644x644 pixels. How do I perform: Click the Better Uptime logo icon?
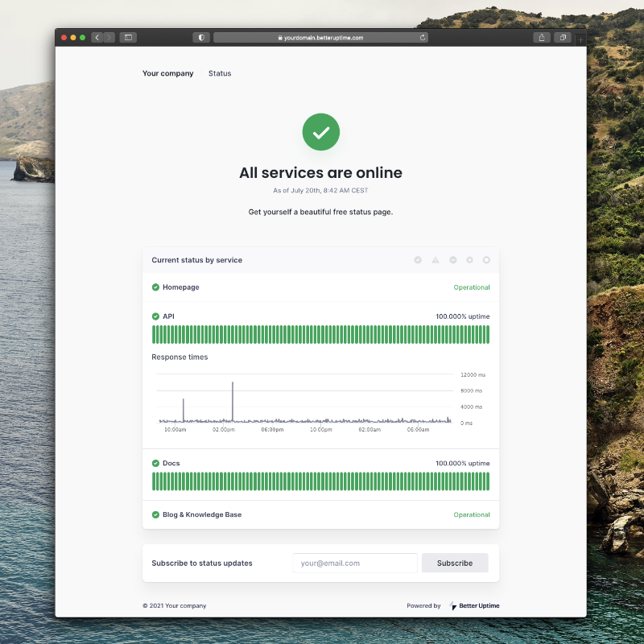(452, 606)
